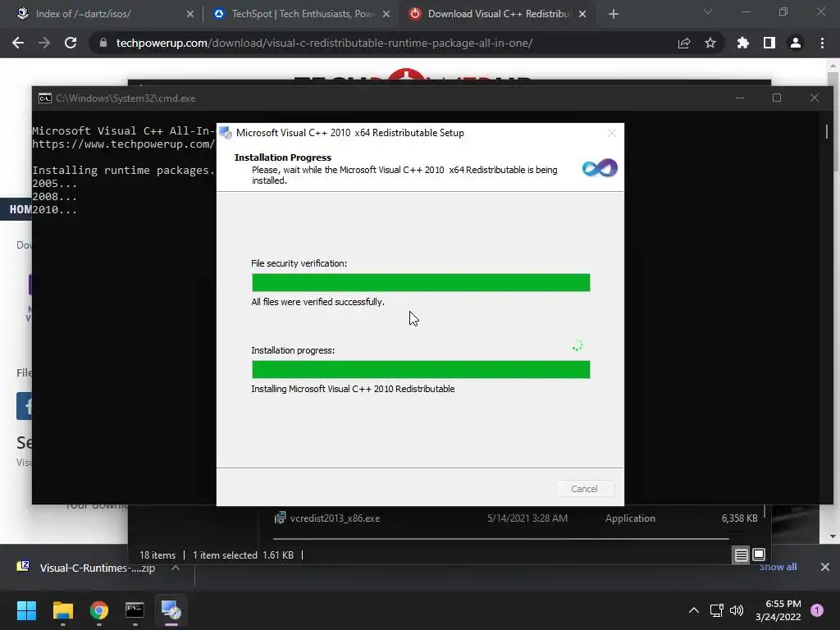The width and height of the screenshot is (840, 630).
Task: Cancel the Visual C++ 2010 setup
Action: (584, 489)
